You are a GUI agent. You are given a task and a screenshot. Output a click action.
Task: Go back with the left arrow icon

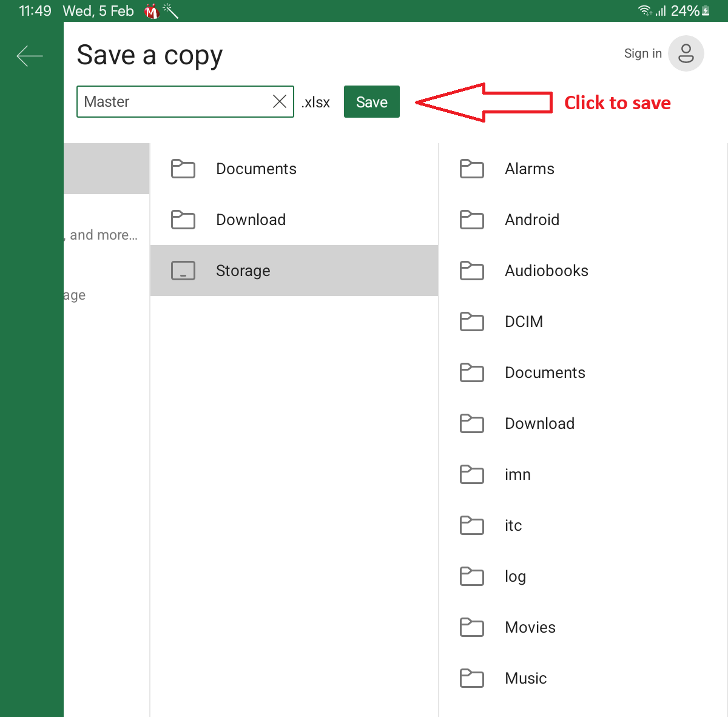30,56
